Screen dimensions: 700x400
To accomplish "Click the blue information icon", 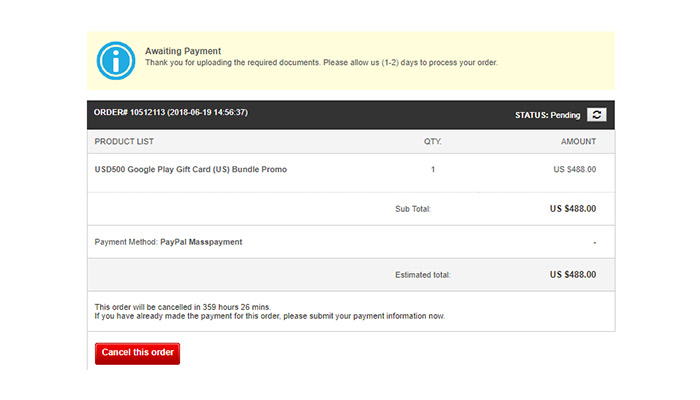I will 116,61.
